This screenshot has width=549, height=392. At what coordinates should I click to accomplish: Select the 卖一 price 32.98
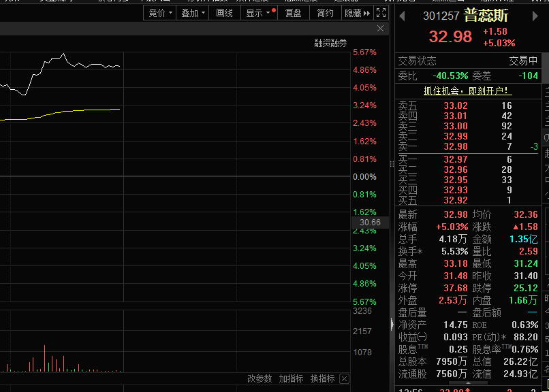click(x=456, y=146)
